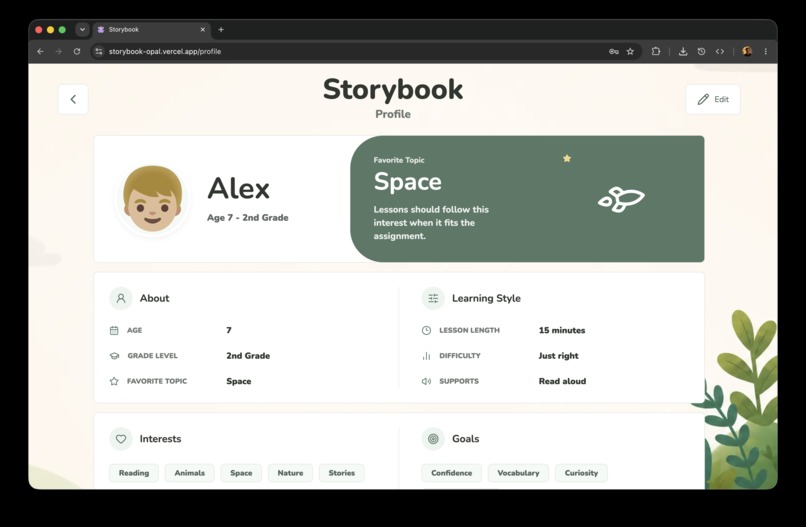
Task: Click the large 'Space' favorite topic heading
Action: [x=408, y=182]
